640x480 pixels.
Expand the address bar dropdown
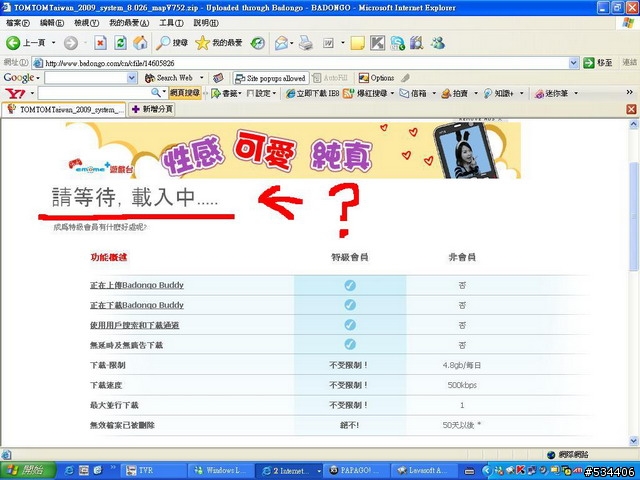pyautogui.click(x=573, y=63)
